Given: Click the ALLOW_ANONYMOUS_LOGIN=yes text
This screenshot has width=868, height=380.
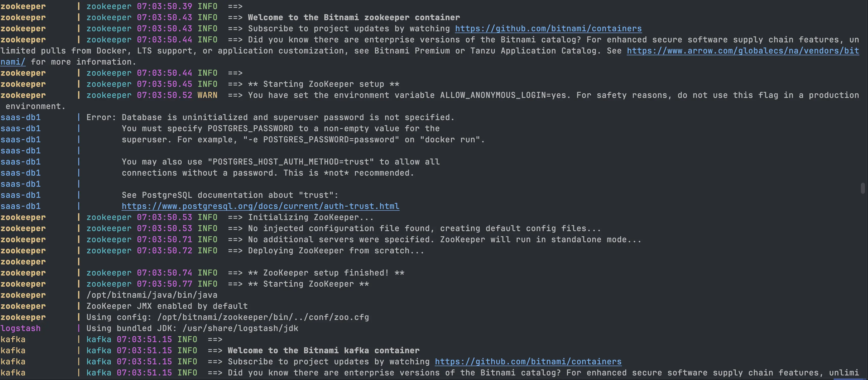Looking at the screenshot, I should 503,95.
